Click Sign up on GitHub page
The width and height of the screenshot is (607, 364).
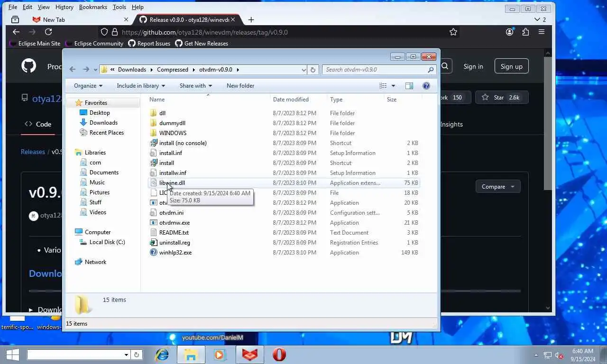[511, 66]
